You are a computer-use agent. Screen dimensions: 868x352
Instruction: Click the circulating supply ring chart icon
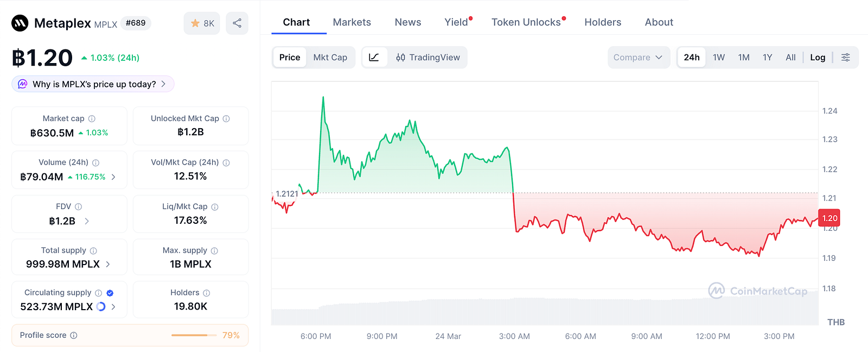[x=101, y=307]
